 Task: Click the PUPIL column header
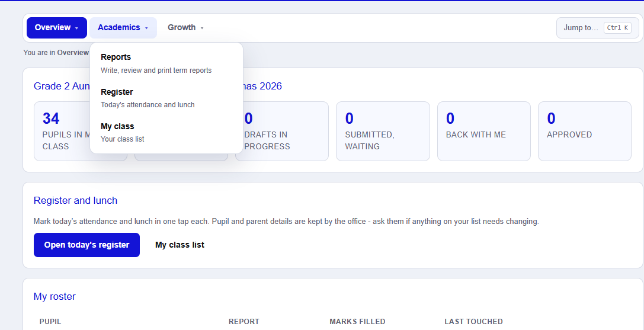50,321
